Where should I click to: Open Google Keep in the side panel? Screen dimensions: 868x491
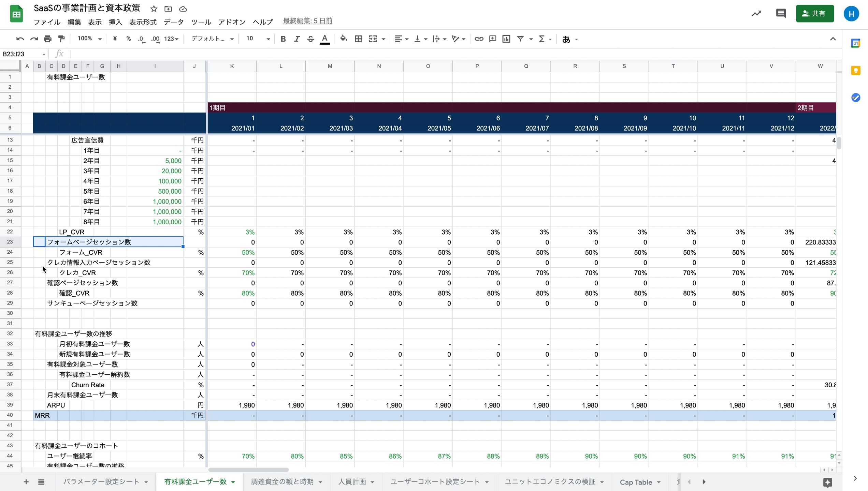[x=856, y=70]
